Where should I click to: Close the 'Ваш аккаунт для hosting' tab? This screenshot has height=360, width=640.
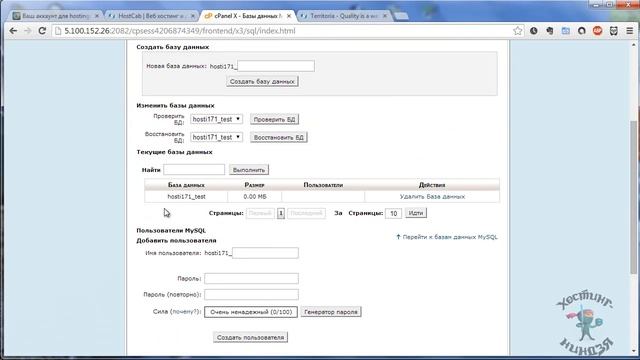(97, 16)
